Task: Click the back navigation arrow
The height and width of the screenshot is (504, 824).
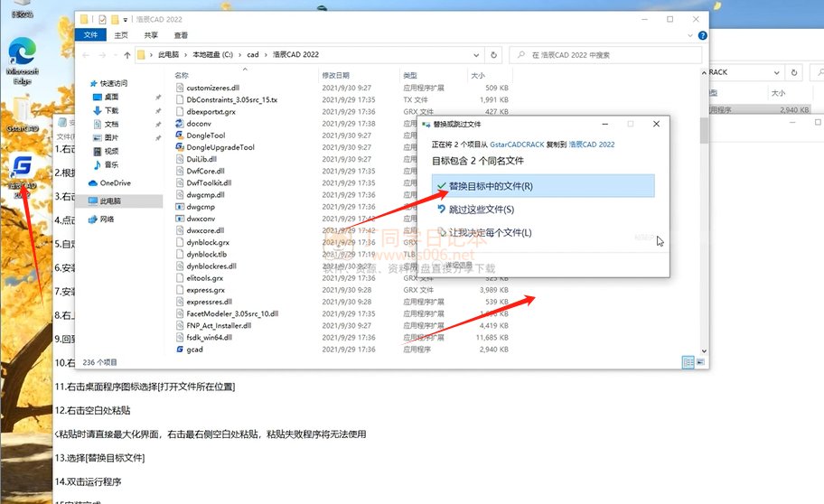Action: point(86,55)
